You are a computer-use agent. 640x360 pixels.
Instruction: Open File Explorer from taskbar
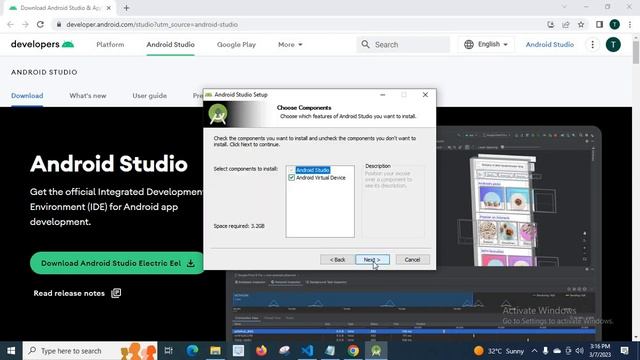tap(215, 351)
